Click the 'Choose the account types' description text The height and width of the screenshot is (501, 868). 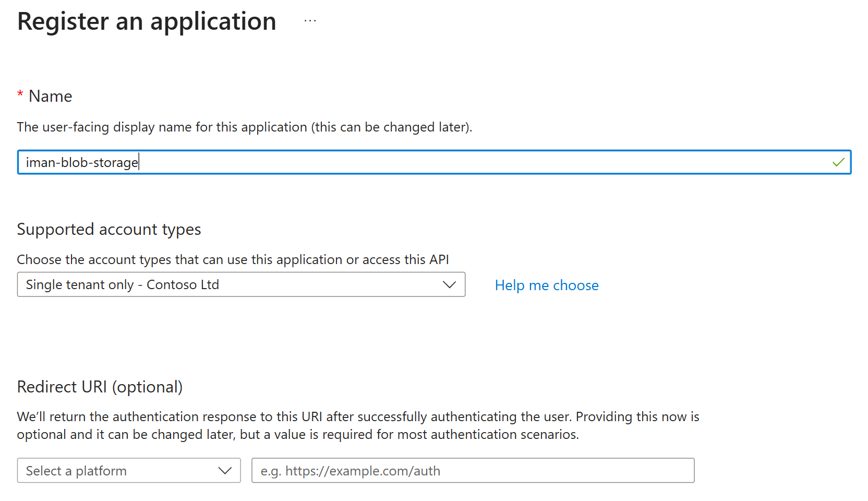tap(233, 260)
